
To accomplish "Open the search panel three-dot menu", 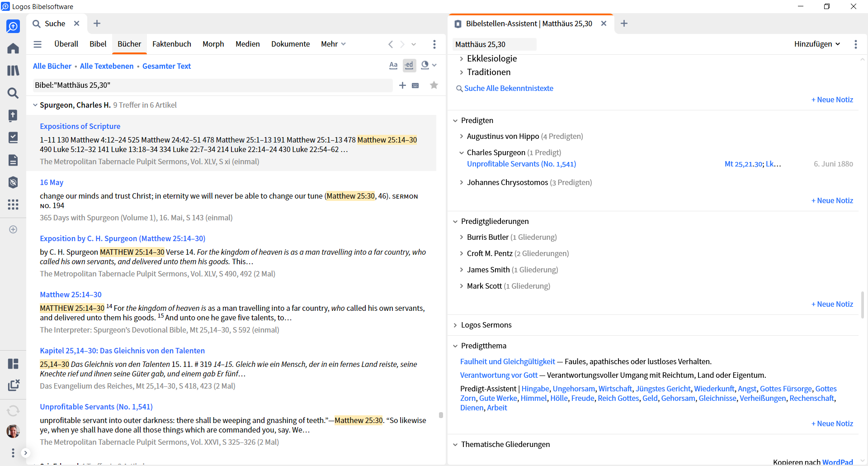I will click(x=434, y=44).
